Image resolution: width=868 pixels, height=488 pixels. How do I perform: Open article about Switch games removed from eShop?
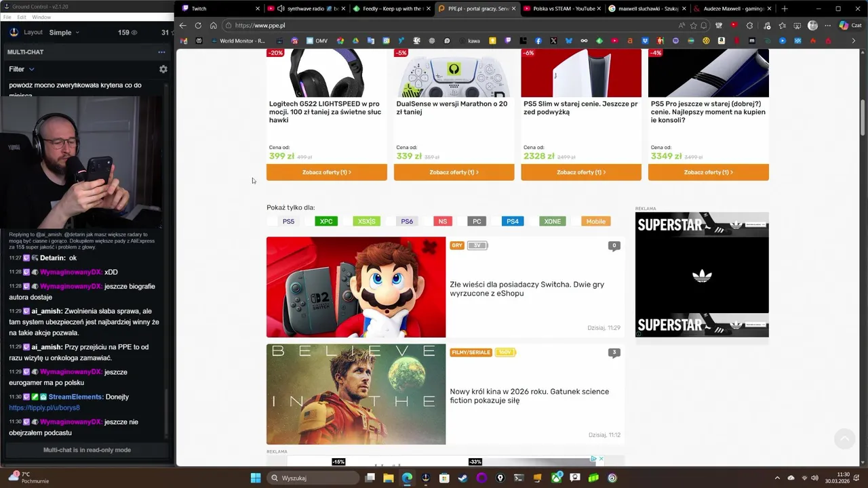click(527, 289)
